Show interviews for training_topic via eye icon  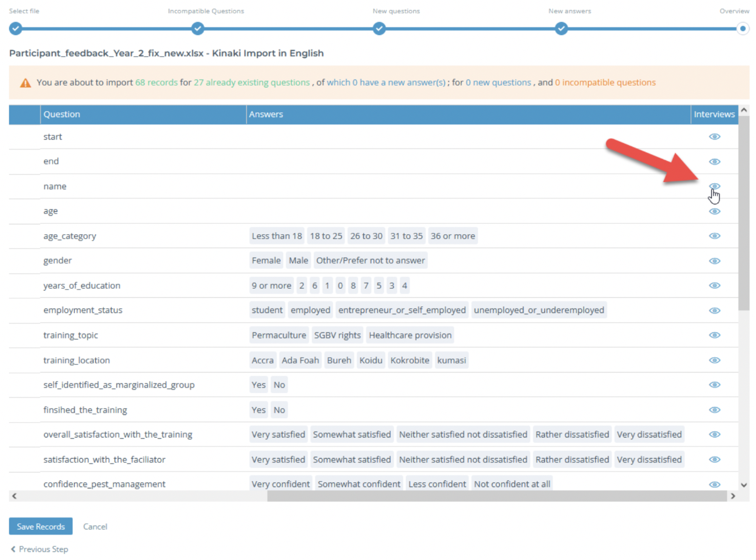(x=715, y=335)
